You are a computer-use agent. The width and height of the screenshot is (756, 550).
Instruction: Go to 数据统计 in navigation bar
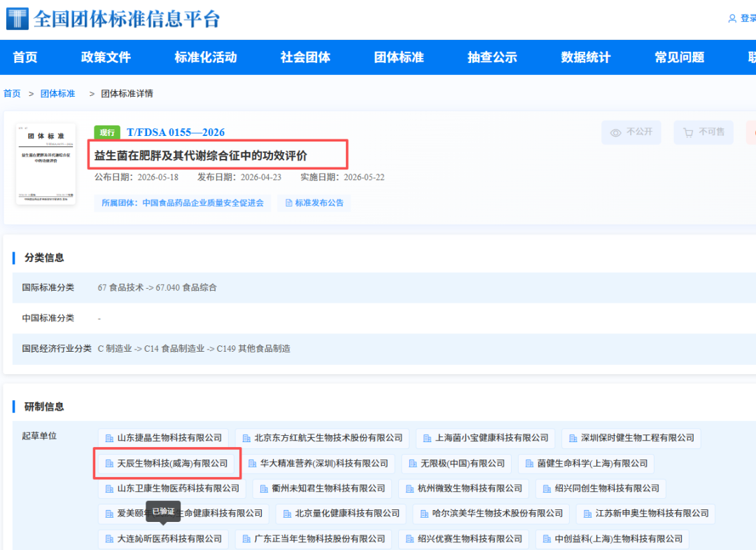pos(586,57)
